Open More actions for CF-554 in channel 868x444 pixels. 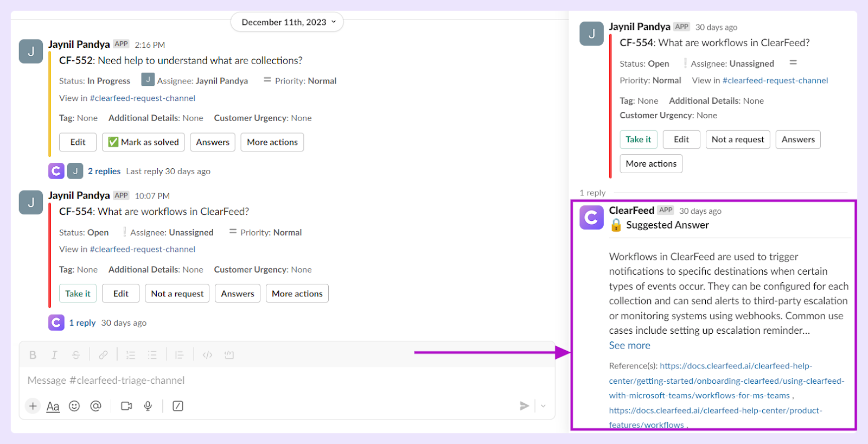click(297, 294)
